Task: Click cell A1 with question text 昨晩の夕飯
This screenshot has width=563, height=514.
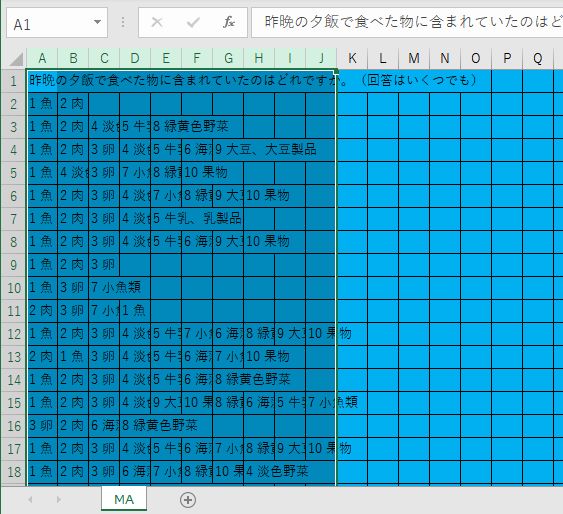Action: pos(42,81)
